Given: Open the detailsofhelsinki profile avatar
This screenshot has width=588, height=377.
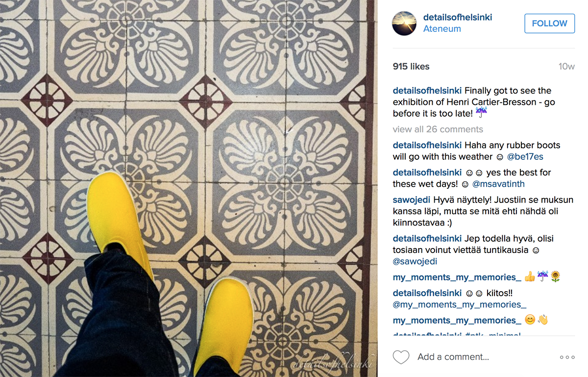Looking at the screenshot, I should pyautogui.click(x=404, y=23).
